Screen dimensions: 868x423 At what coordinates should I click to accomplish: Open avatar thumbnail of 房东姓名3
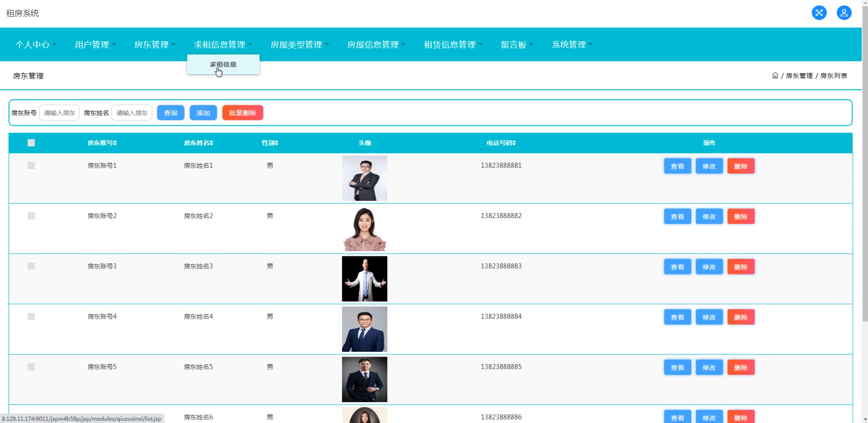pyautogui.click(x=364, y=279)
